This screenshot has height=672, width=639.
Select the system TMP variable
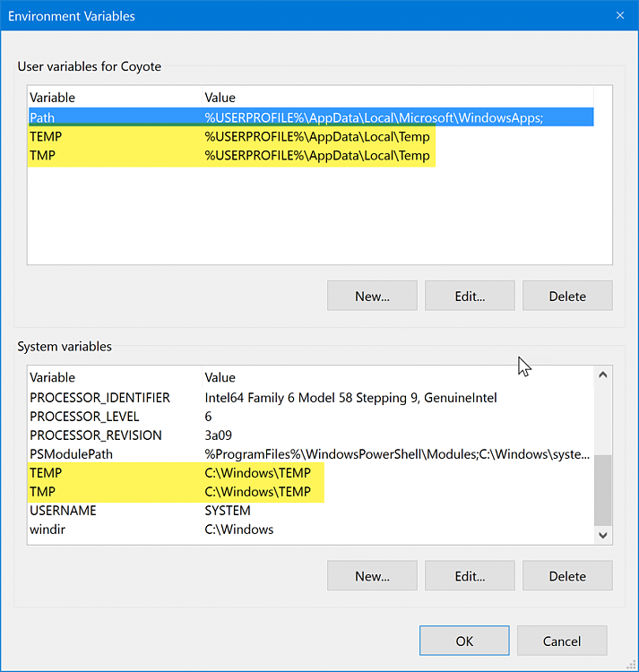click(311, 492)
